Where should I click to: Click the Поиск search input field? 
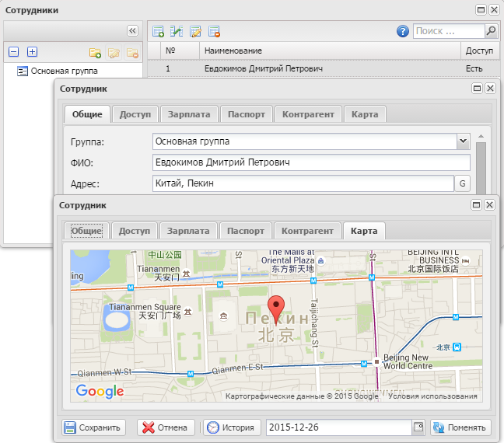(449, 31)
